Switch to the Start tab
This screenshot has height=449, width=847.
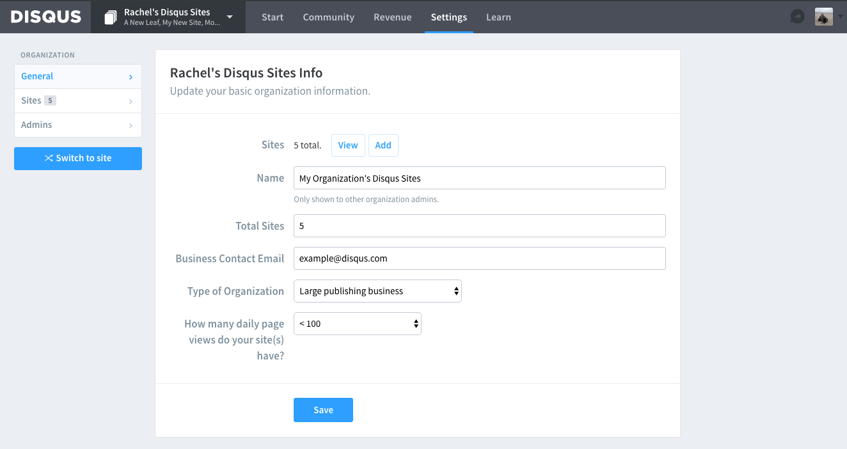point(272,17)
